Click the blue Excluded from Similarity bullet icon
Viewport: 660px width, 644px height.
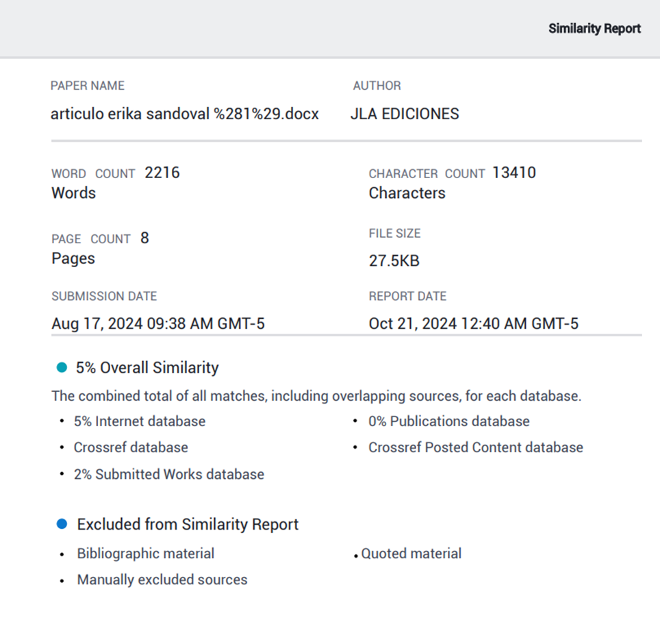point(62,524)
